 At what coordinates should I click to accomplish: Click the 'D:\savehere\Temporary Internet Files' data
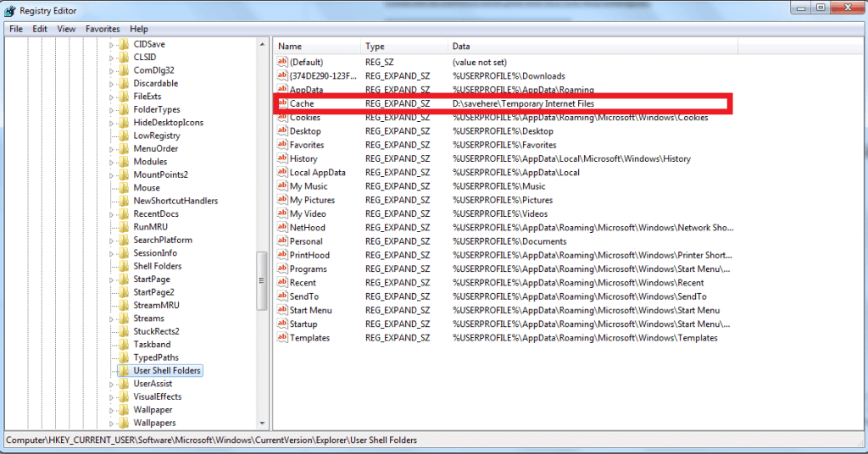pyautogui.click(x=523, y=103)
